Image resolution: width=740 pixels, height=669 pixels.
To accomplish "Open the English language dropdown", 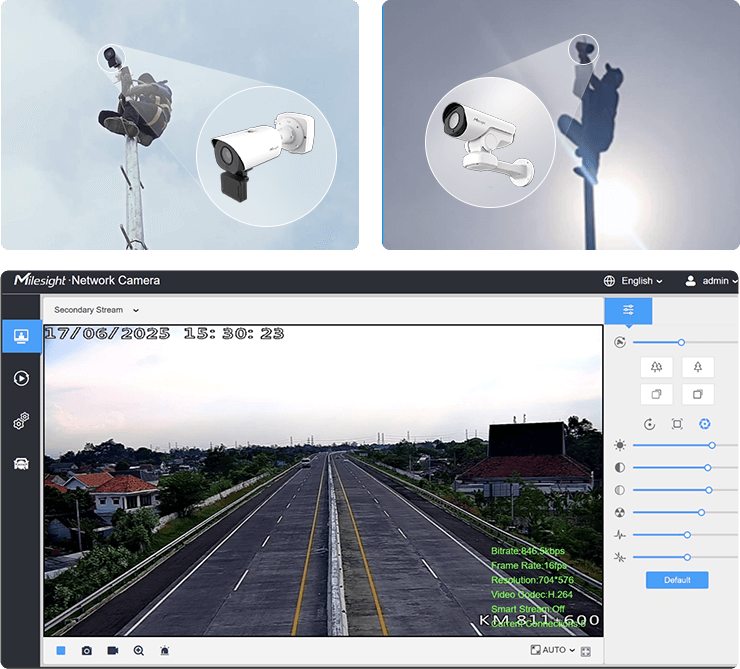I will tap(635, 281).
